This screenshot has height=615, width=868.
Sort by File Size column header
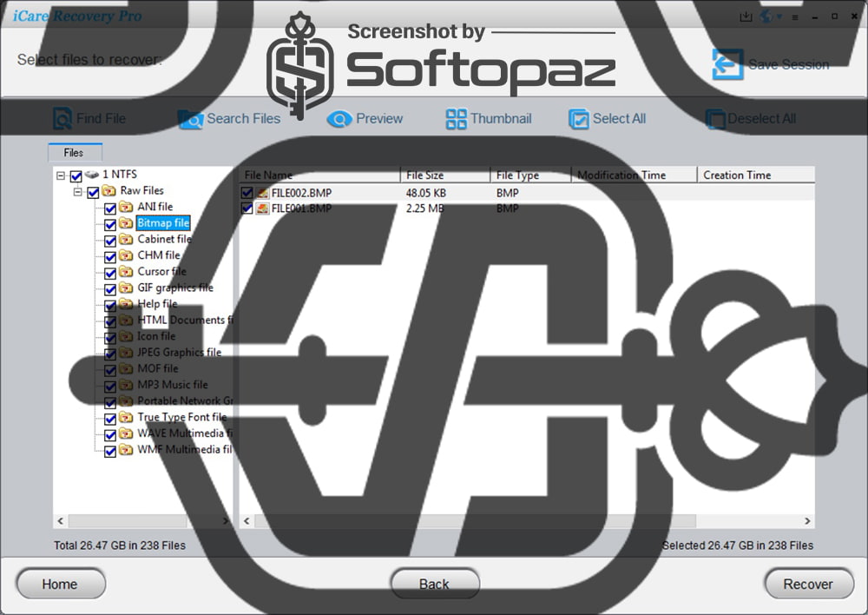click(x=445, y=175)
